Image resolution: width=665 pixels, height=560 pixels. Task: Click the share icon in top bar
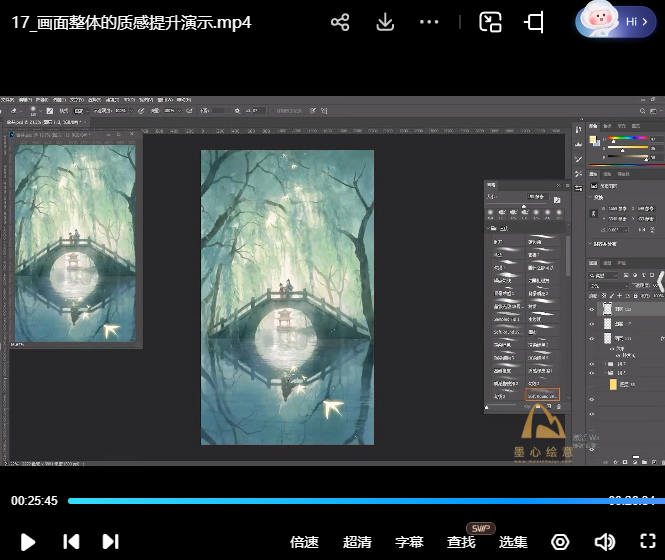click(340, 22)
